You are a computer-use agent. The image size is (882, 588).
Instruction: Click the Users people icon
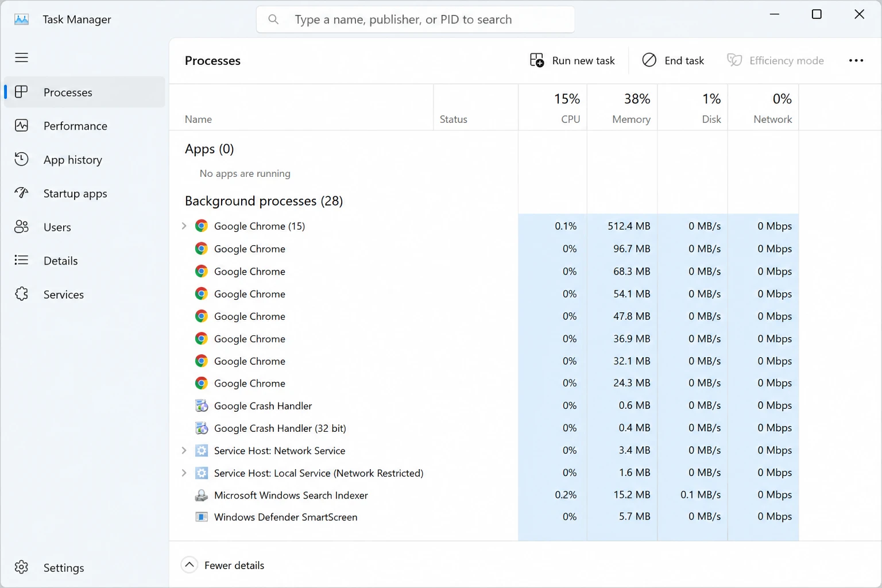point(21,227)
